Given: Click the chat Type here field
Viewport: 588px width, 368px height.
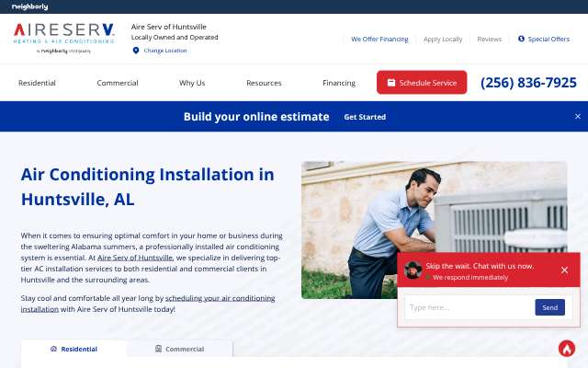Looking at the screenshot, I should [x=469, y=307].
